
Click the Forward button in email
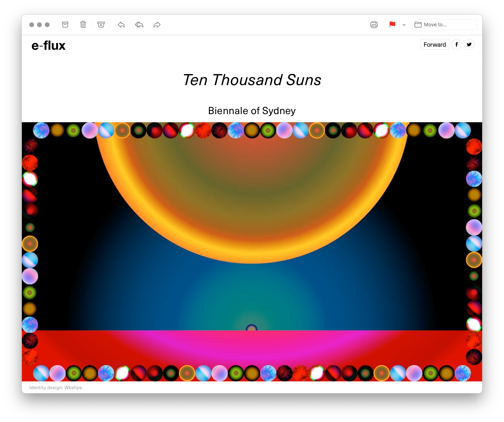pyautogui.click(x=434, y=45)
